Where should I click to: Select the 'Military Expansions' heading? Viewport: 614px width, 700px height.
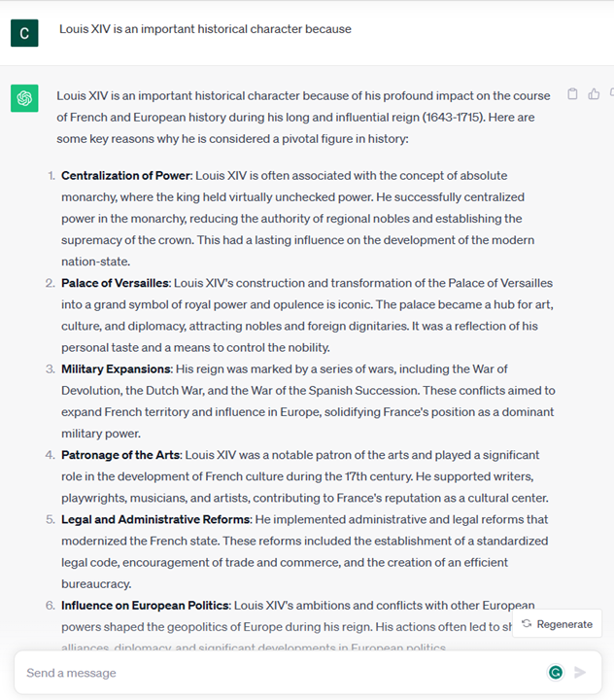[116, 369]
